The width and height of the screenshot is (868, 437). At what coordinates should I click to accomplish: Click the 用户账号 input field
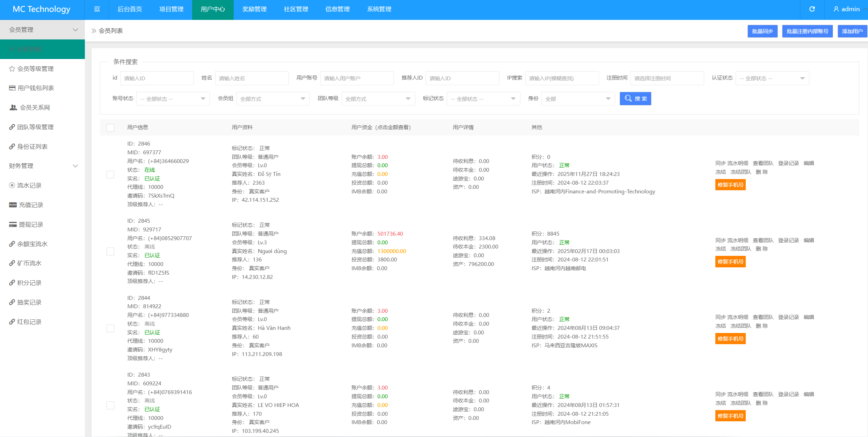[x=357, y=78]
